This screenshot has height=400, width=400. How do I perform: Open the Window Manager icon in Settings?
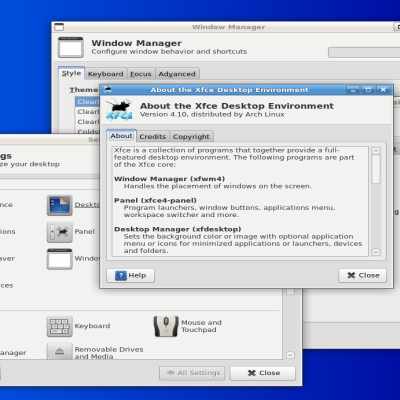[x=59, y=259]
